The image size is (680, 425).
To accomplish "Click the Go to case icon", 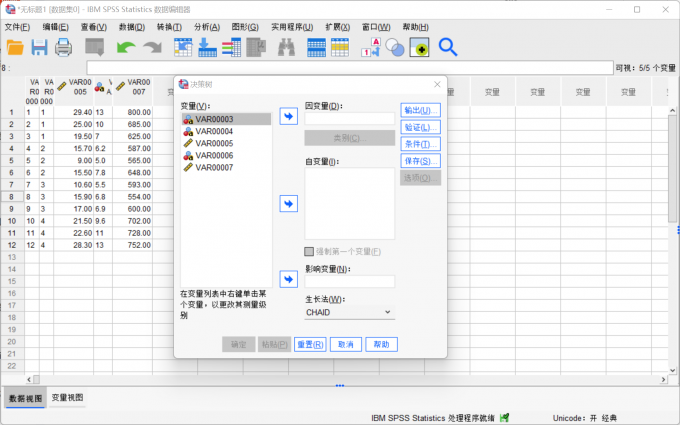I will coord(183,47).
